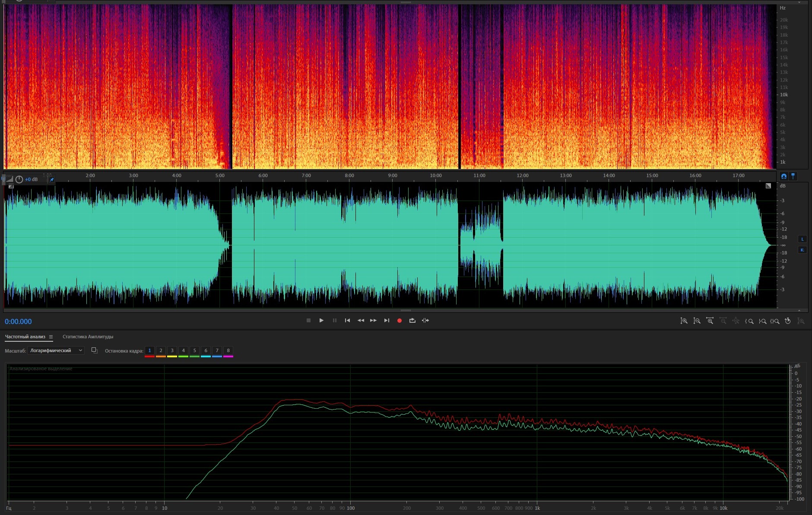Zoom in amplitude using the vertical magnifier
Viewport: 812px width, 515px height.
pos(684,321)
